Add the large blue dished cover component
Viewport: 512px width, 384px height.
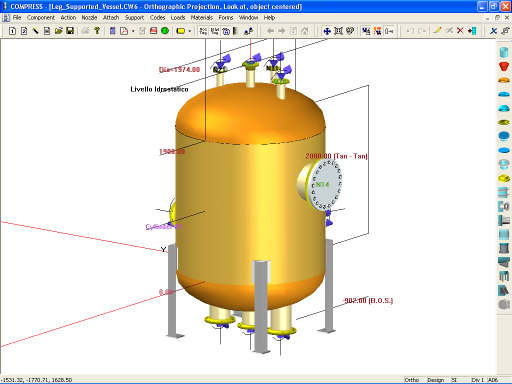[x=504, y=136]
